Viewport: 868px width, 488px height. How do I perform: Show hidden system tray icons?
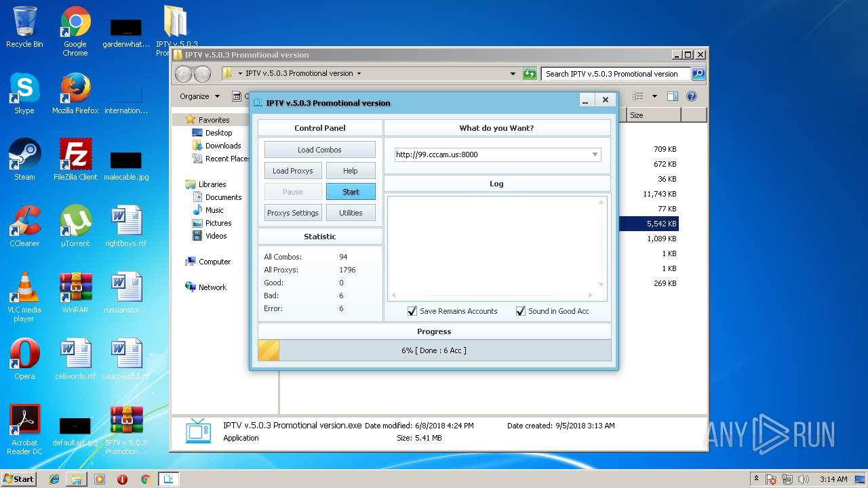[x=756, y=479]
